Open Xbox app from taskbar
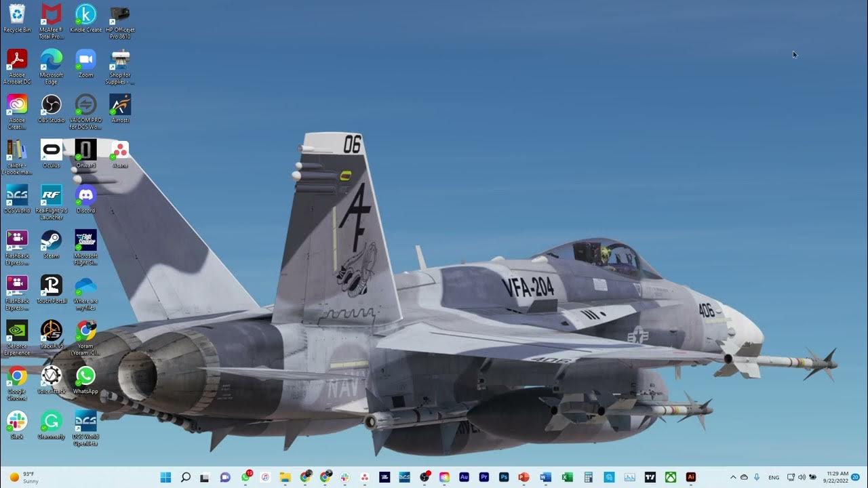Image resolution: width=868 pixels, height=488 pixels. pyautogui.click(x=671, y=477)
